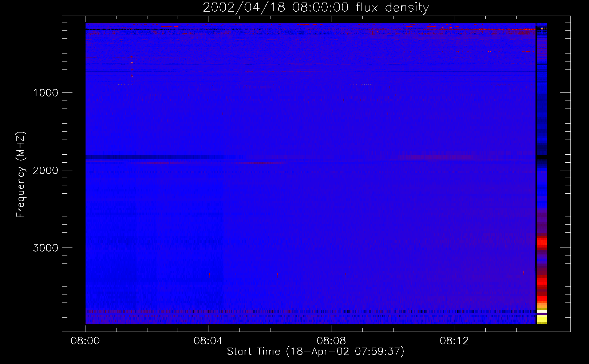Click the x-axis label "Start Time (18-Apr-02 07:59:37)"
Image resolution: width=589 pixels, height=364 pixels.
316,352
